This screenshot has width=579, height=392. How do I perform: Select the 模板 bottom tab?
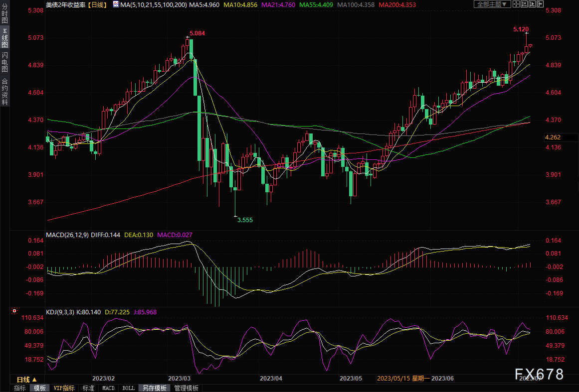[39, 388]
